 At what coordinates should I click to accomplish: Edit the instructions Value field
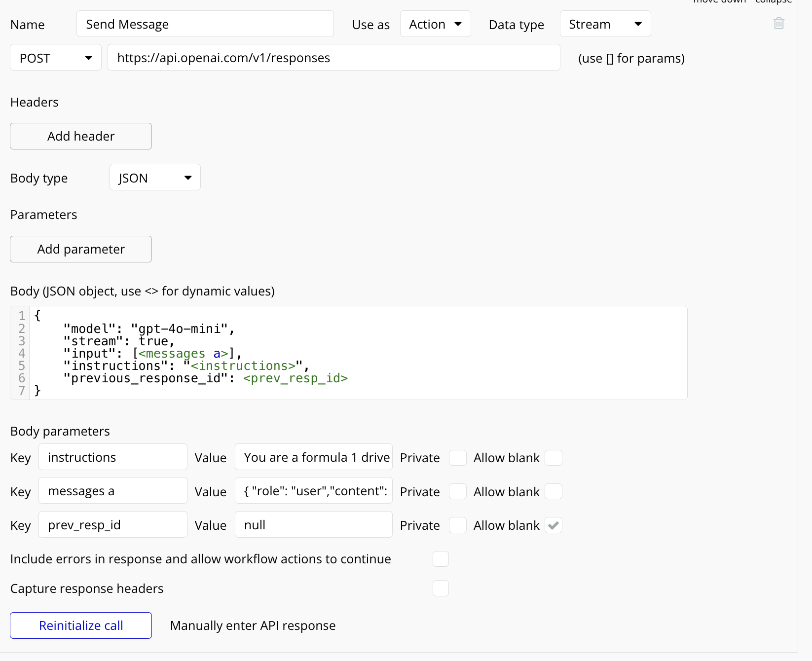coord(314,457)
